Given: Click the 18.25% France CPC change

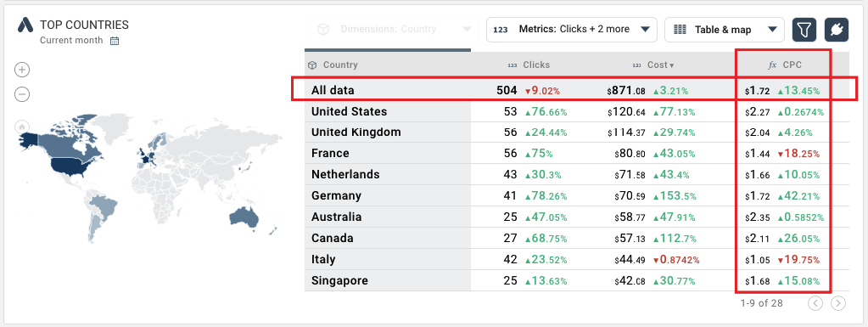Looking at the screenshot, I should tap(798, 154).
